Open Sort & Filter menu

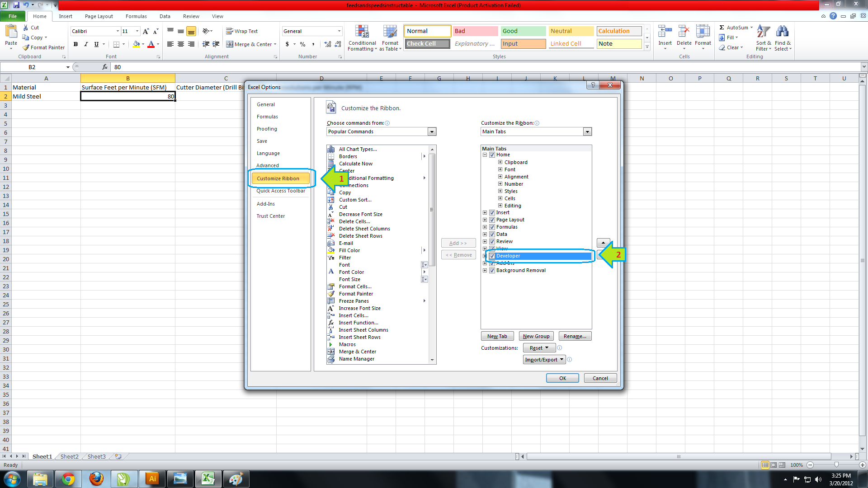pos(764,38)
